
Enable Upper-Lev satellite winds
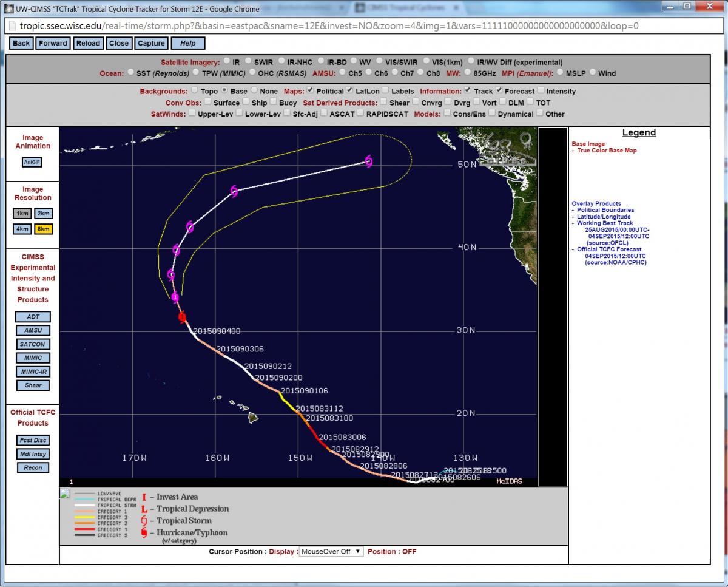pyautogui.click(x=192, y=113)
